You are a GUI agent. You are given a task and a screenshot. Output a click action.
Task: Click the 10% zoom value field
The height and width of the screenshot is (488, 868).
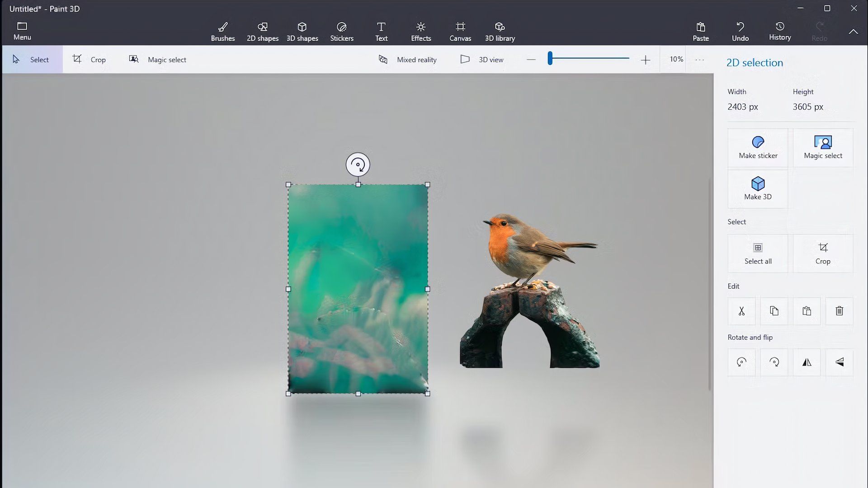point(676,59)
